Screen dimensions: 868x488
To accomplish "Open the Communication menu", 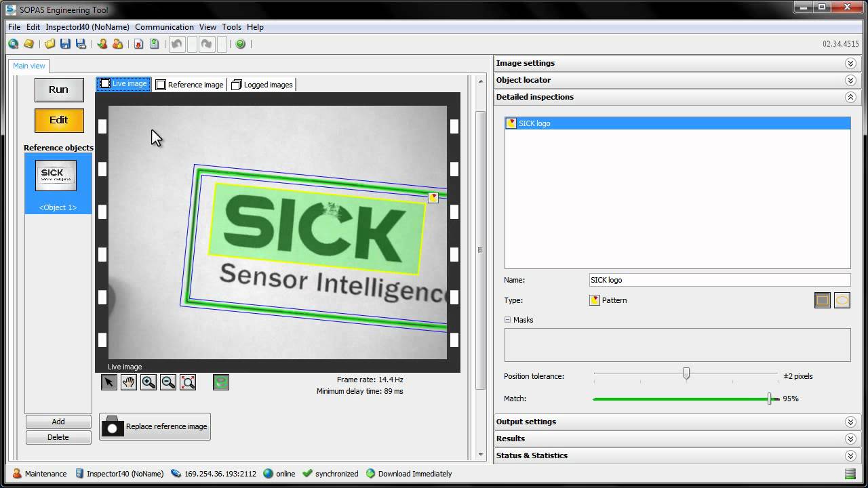I will coord(164,27).
